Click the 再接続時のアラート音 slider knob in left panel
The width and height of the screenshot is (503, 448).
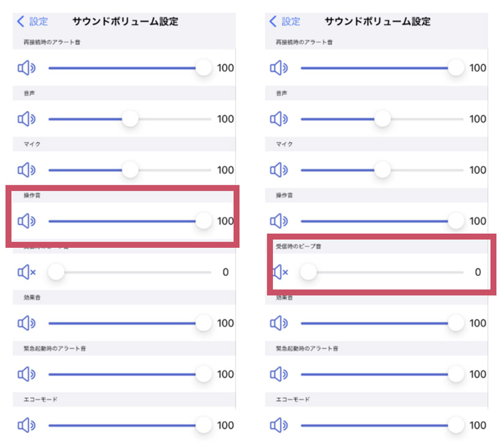click(x=204, y=68)
